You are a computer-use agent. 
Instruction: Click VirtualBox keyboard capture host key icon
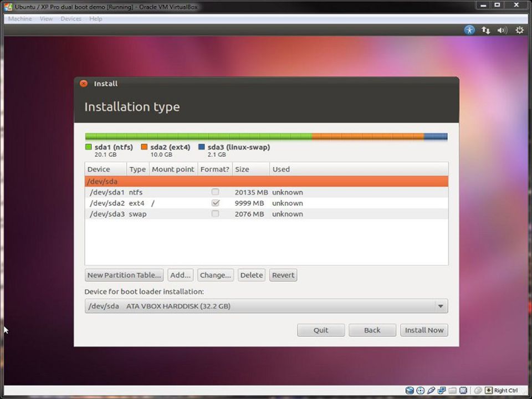[x=489, y=391]
